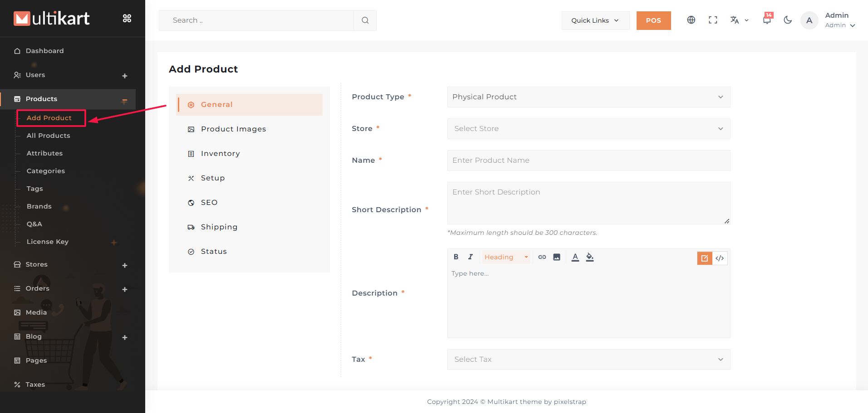Click the sidebar grid toggle icon
Viewport: 868px width, 413px height.
click(127, 18)
